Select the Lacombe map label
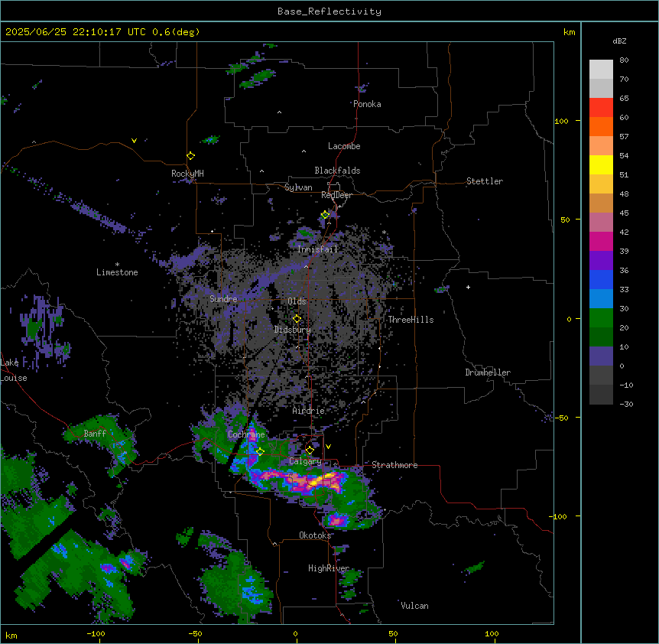 (x=344, y=146)
